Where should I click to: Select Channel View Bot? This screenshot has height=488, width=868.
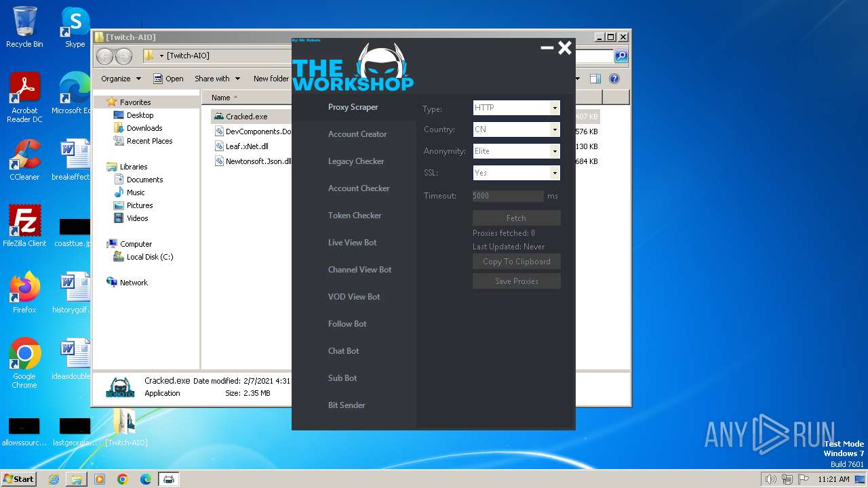[359, 270]
